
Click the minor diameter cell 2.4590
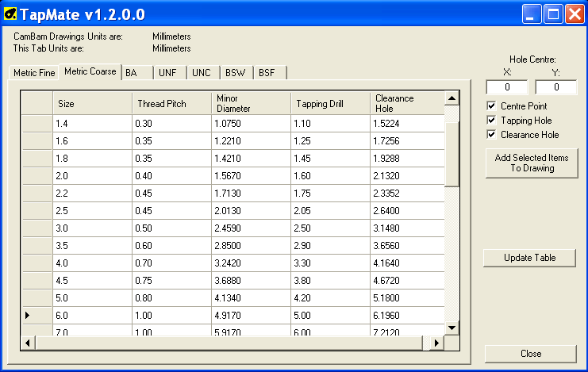[252, 228]
